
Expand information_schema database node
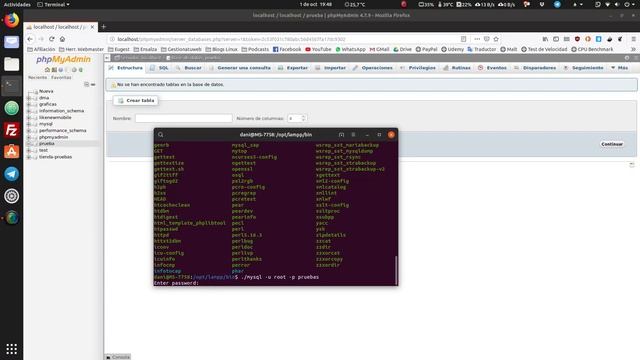click(x=29, y=111)
